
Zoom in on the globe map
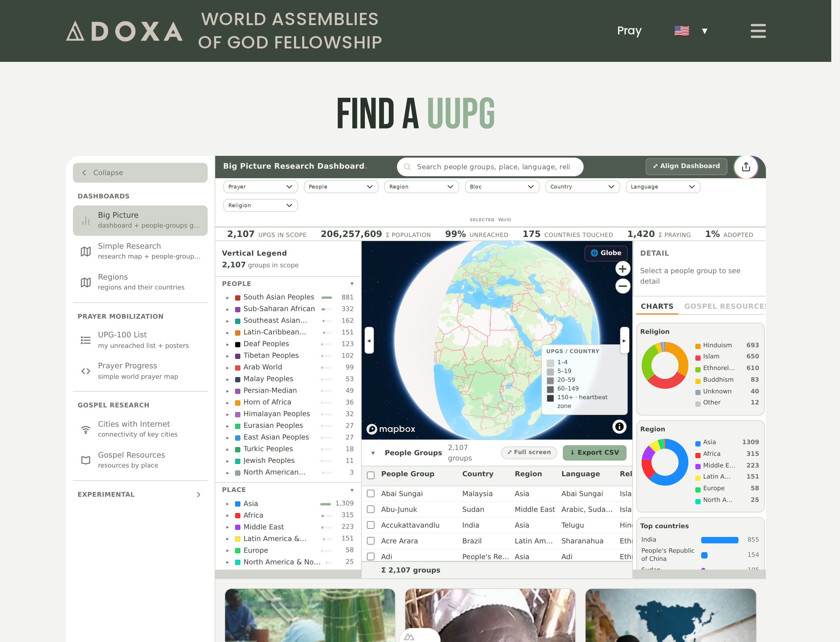tap(622, 269)
